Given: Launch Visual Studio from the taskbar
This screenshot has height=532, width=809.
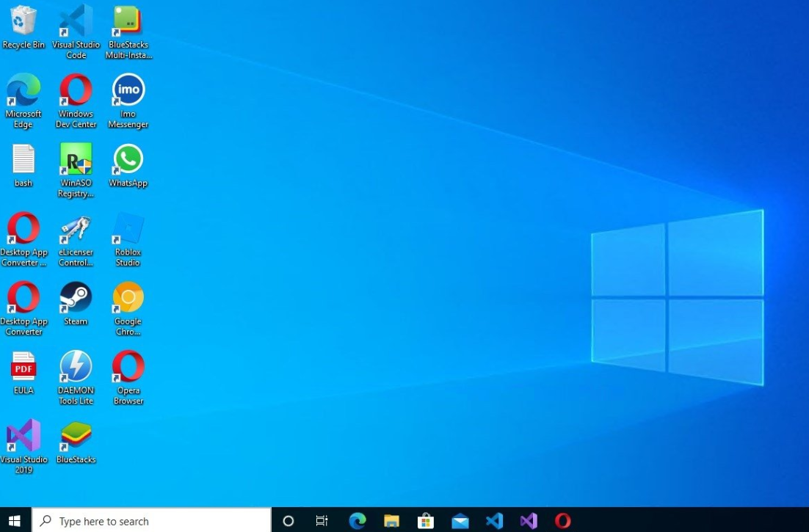Looking at the screenshot, I should (x=529, y=521).
